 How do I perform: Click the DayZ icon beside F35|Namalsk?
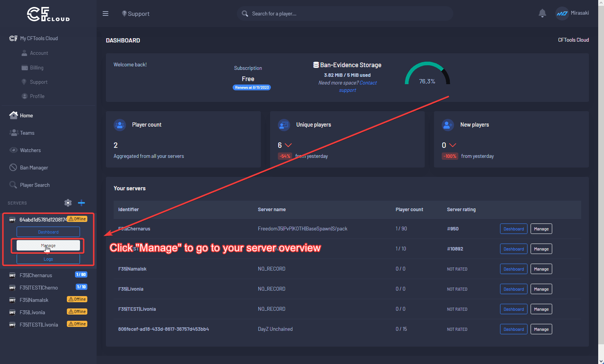click(x=12, y=300)
